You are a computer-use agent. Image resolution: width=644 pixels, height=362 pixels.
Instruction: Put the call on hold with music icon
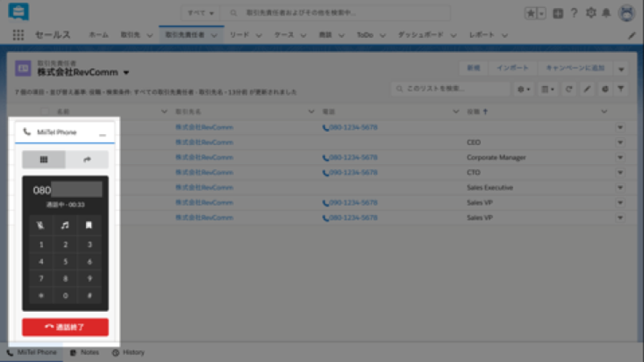[65, 225]
